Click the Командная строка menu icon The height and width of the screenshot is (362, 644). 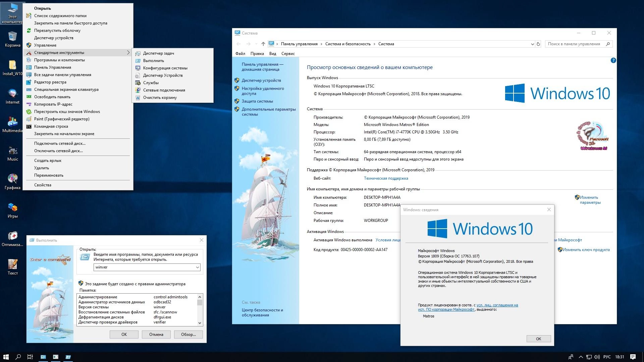click(x=29, y=126)
